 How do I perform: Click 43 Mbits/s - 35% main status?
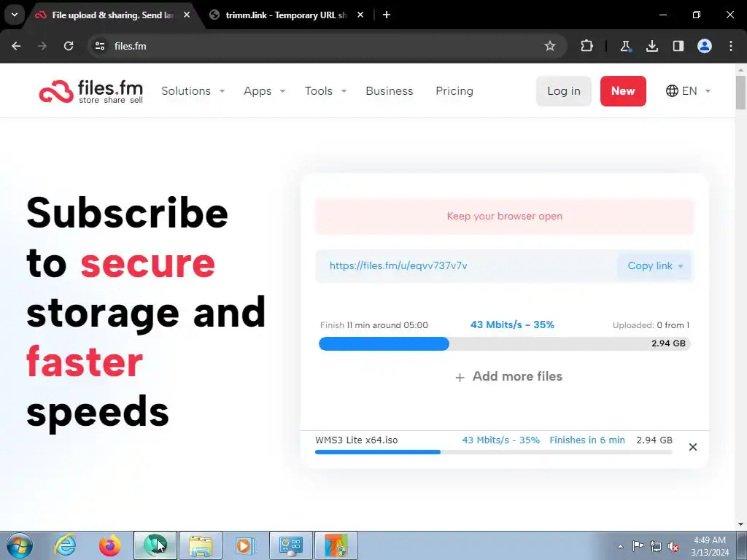tap(512, 324)
